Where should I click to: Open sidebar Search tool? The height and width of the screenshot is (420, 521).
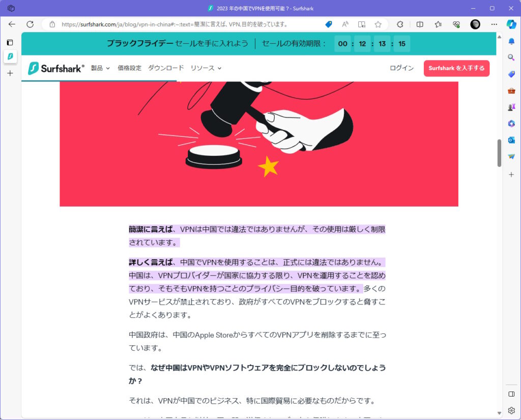pos(511,58)
